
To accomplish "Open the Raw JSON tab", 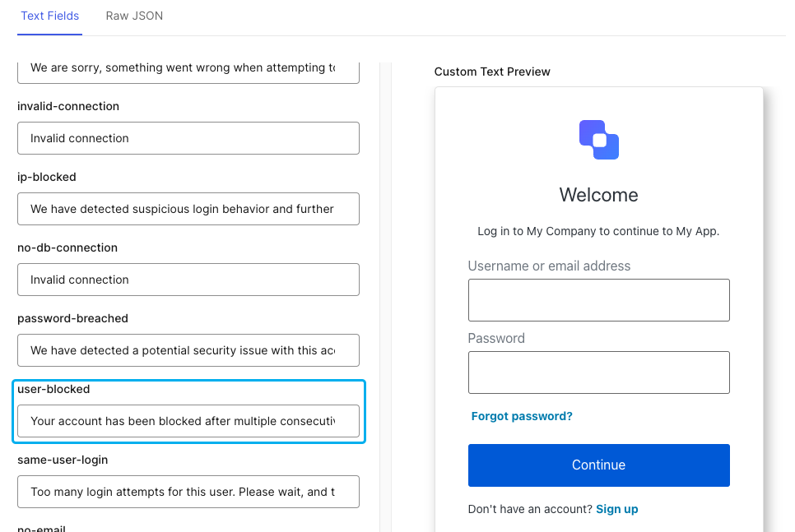I will point(134,16).
